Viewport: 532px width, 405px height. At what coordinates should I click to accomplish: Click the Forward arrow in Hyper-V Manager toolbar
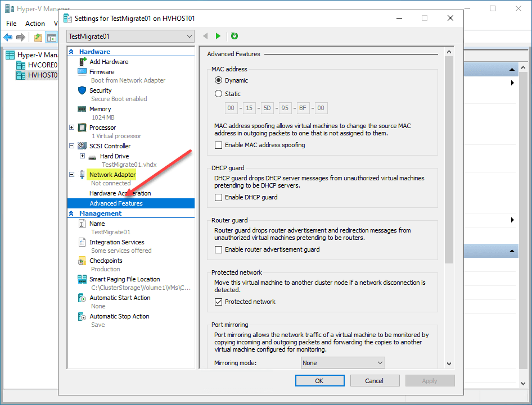pos(21,37)
